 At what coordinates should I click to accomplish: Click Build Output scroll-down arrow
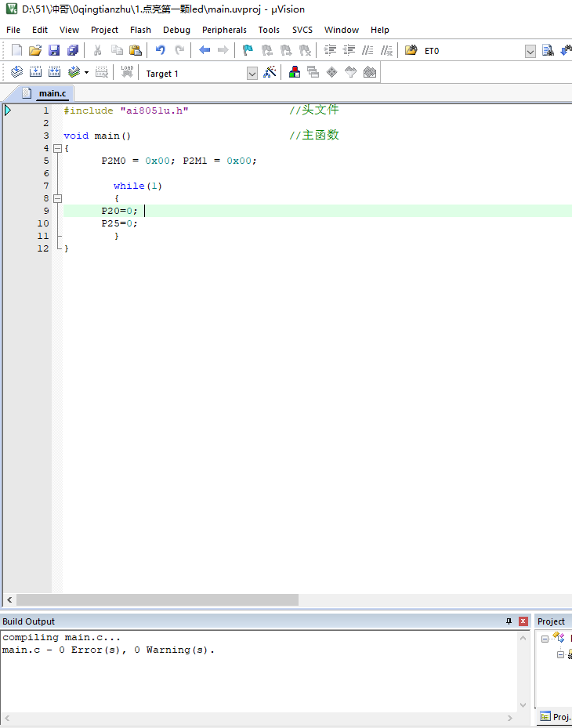523,704
